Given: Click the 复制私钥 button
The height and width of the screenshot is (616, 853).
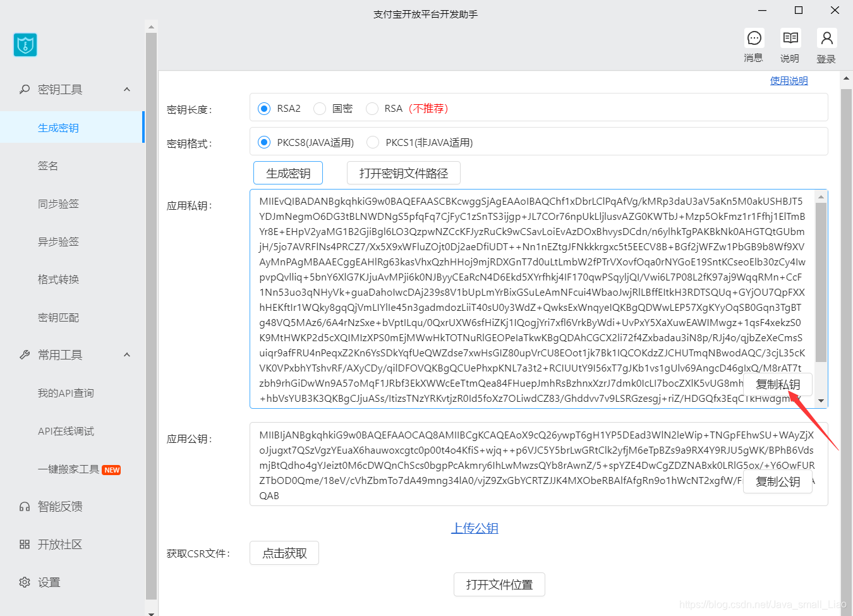Looking at the screenshot, I should [778, 384].
